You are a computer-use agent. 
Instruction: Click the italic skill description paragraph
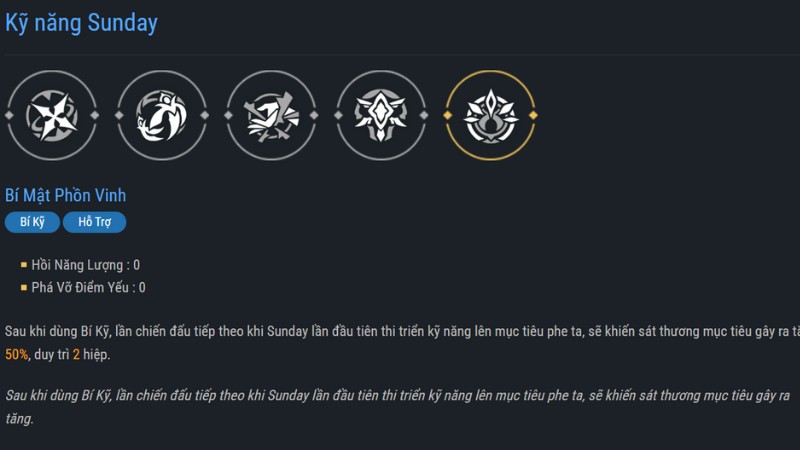click(x=400, y=405)
